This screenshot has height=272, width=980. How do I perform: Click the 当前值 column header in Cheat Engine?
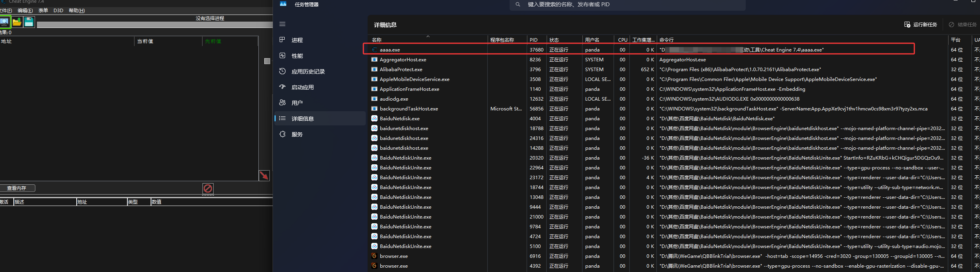click(x=169, y=41)
